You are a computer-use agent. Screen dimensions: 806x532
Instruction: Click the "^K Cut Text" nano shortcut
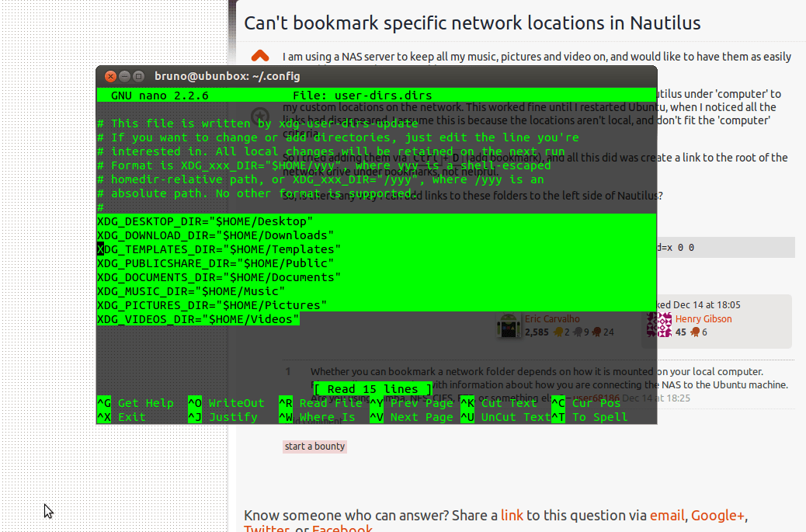(499, 403)
